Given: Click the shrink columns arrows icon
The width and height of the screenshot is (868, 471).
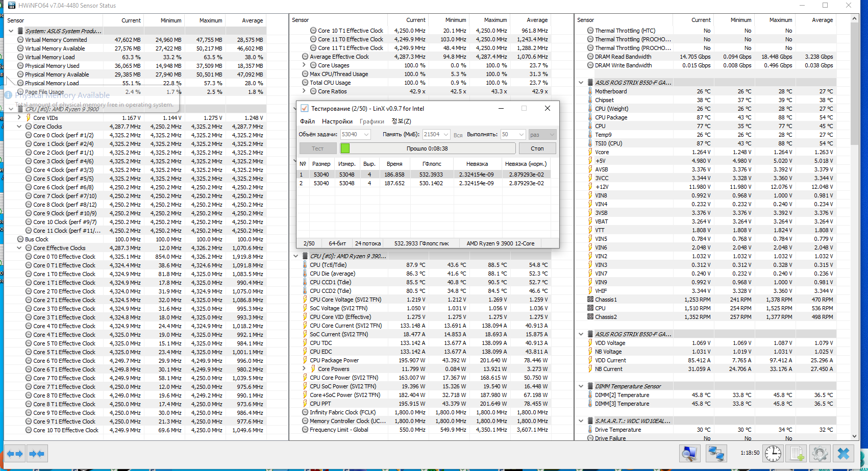Looking at the screenshot, I should (36, 453).
